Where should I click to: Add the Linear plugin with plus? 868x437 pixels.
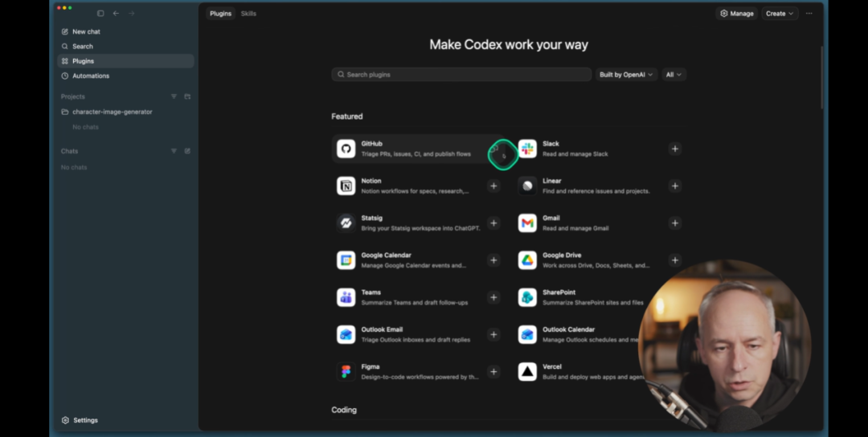[x=675, y=186]
